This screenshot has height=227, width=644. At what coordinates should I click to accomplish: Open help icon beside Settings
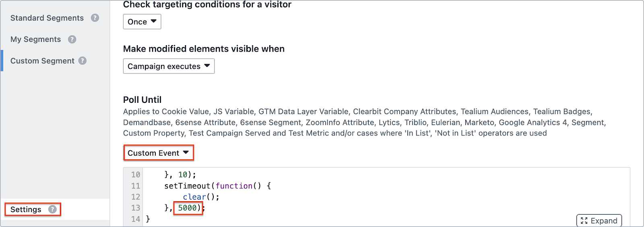(52, 209)
